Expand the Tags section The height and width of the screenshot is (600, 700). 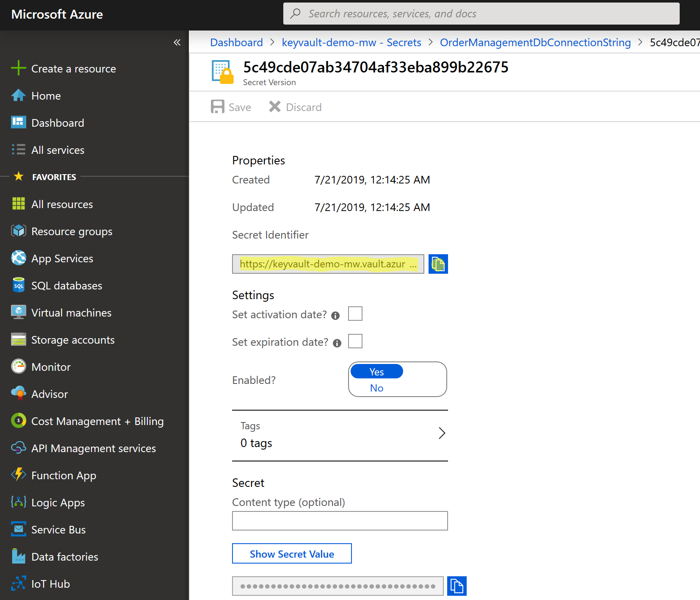click(x=442, y=433)
